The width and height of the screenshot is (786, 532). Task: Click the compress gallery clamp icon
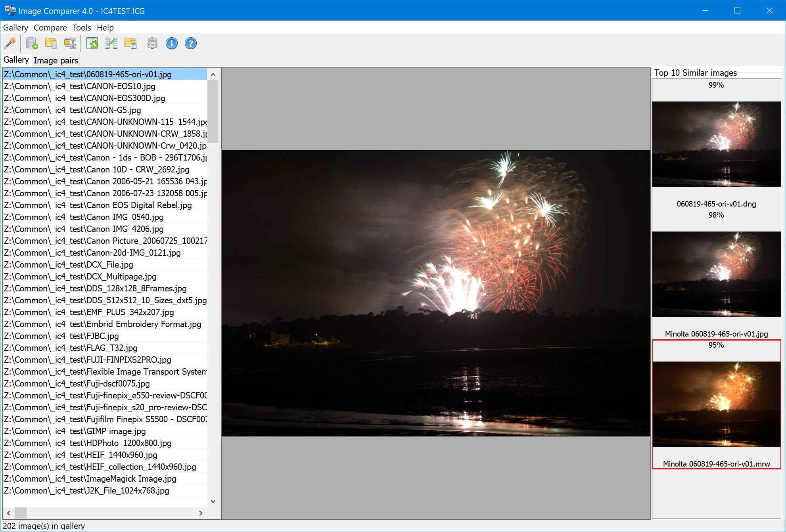click(x=70, y=43)
